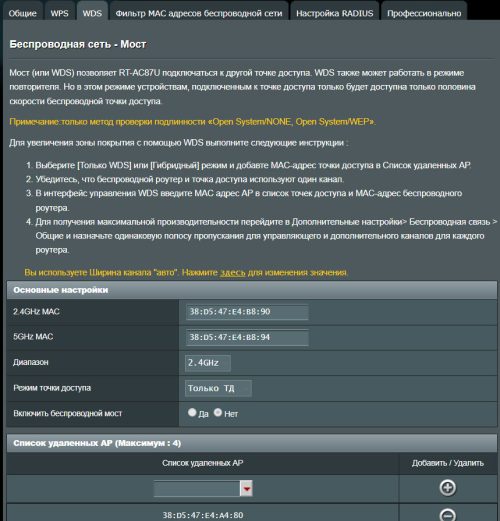This screenshot has height=521, width=500.
Task: Click the Беспроводная сеть - Мост title
Action: click(x=78, y=44)
